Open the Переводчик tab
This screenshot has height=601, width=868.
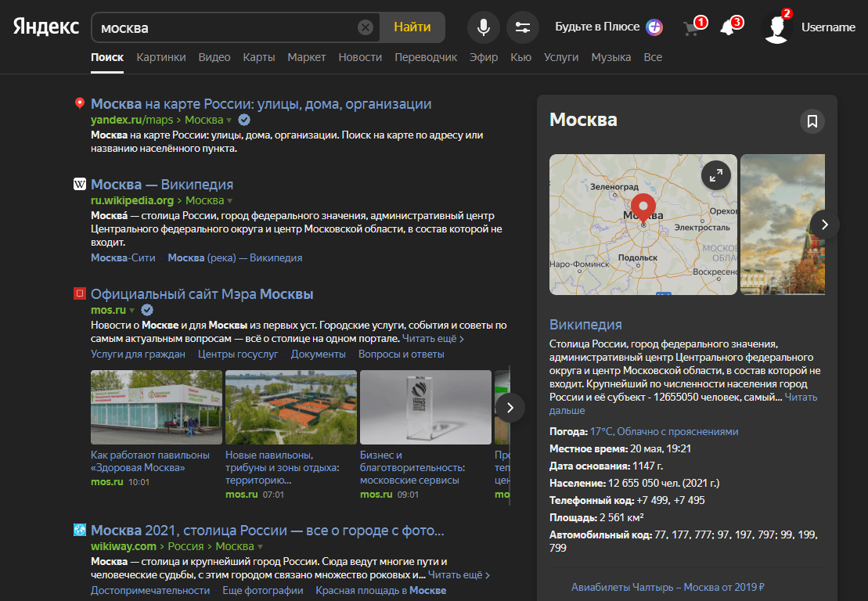tap(426, 57)
